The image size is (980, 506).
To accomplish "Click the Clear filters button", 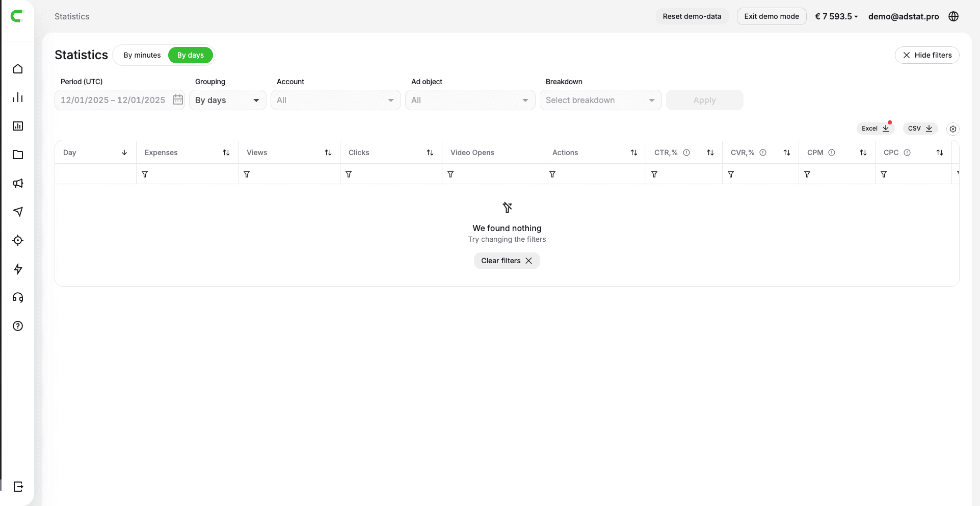I will coord(507,261).
